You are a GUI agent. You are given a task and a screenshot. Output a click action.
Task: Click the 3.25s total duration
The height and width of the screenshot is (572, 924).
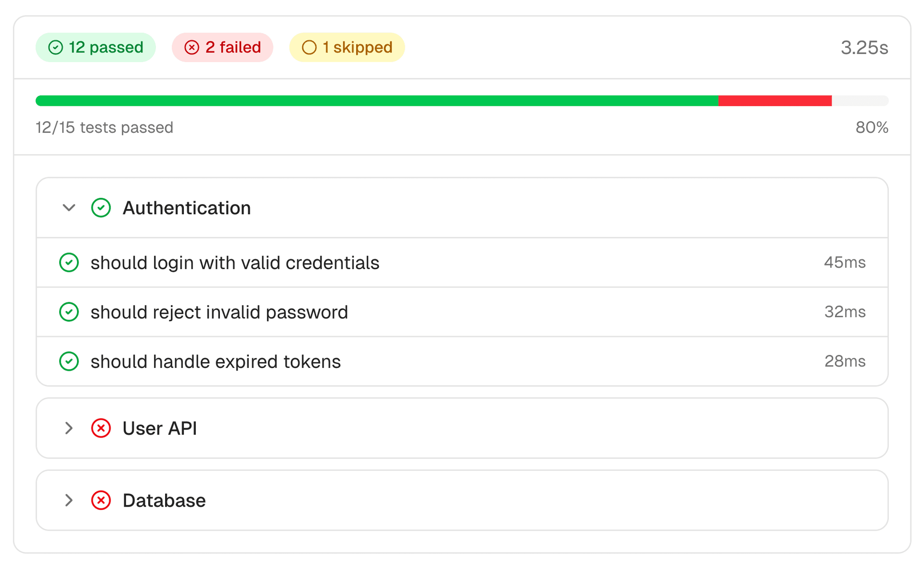[x=864, y=47]
